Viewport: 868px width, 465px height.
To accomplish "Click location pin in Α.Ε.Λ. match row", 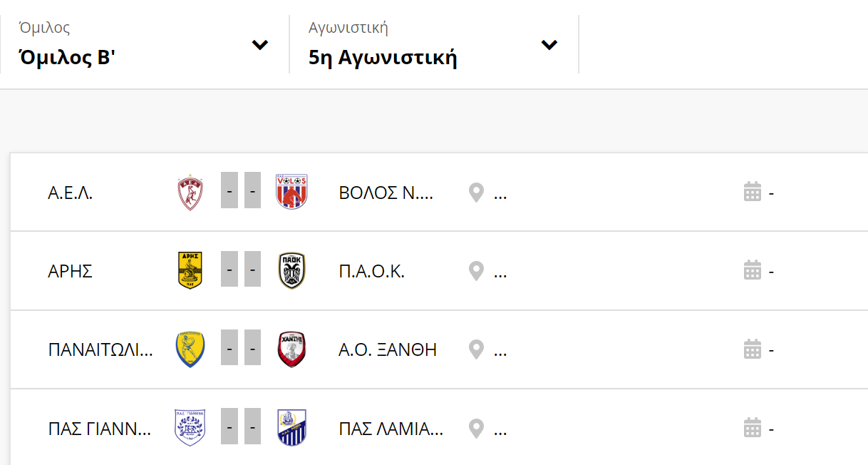I will click(x=476, y=193).
